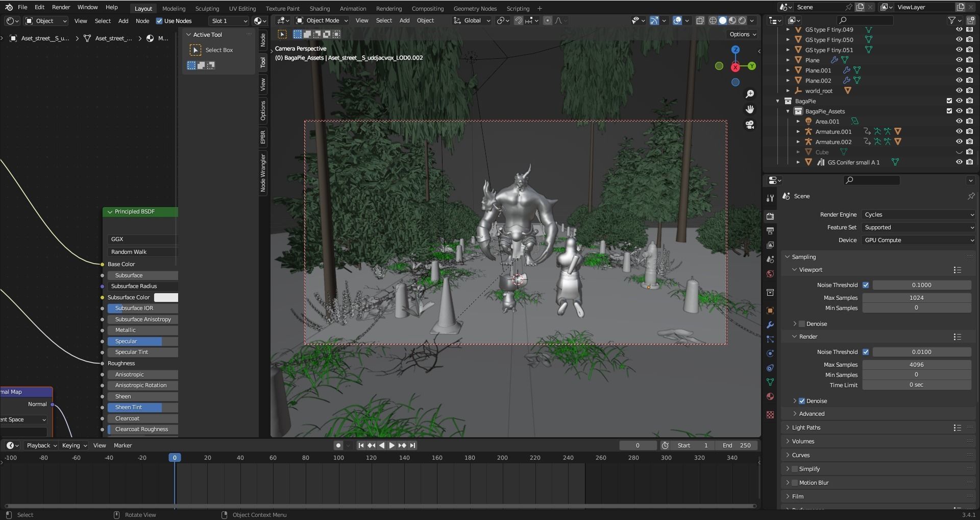The image size is (980, 520).
Task: Toggle Render Noise Threshold checkbox
Action: 866,352
